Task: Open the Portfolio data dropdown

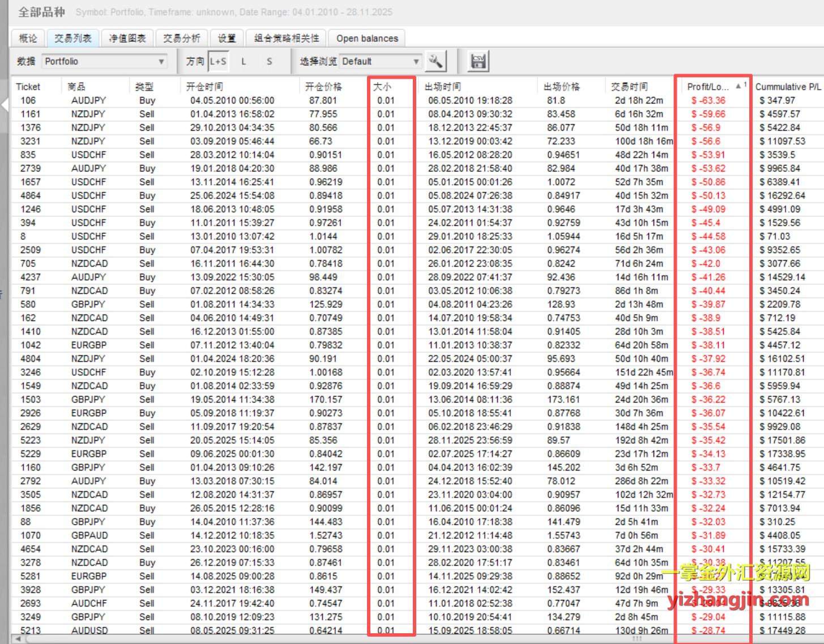Action: pos(105,61)
